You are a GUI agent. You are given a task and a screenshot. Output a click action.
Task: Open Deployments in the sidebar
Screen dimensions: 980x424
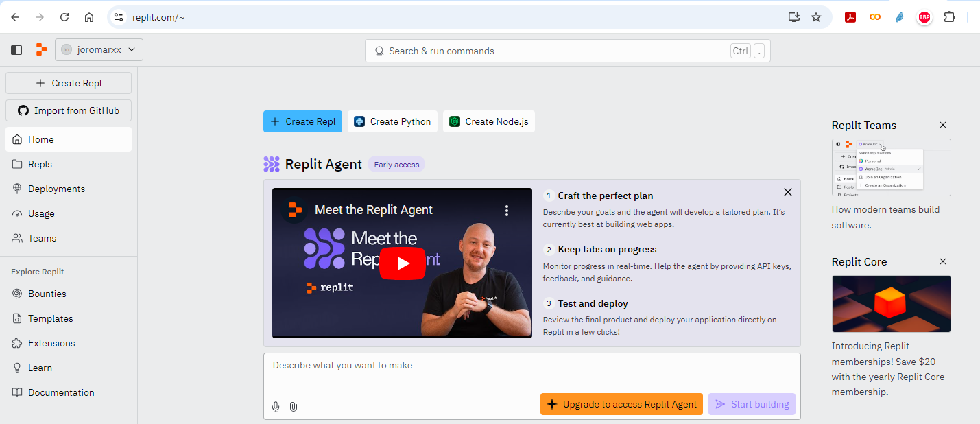(x=69, y=189)
